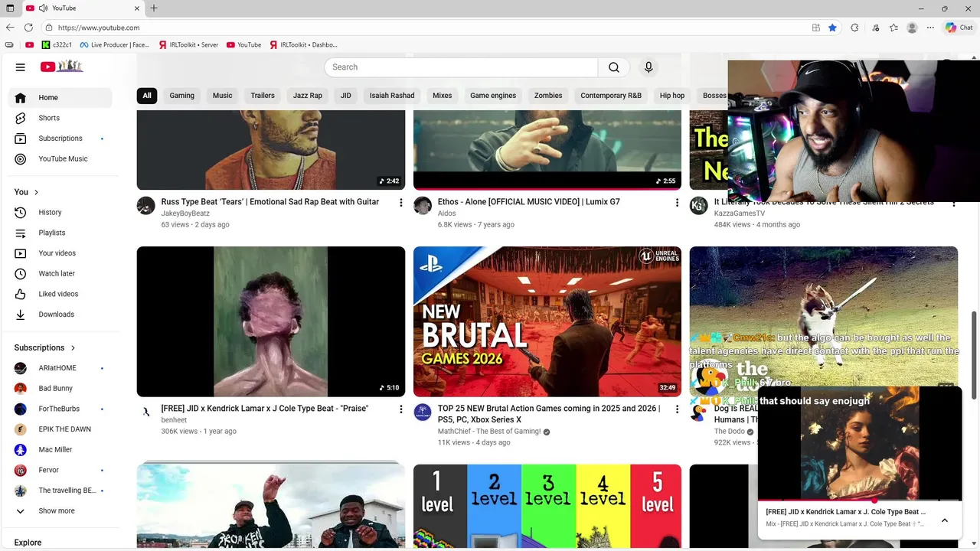Screen dimensions: 980x551
Task: Open Live Producer Facebook bookmark
Action: [x=114, y=45]
